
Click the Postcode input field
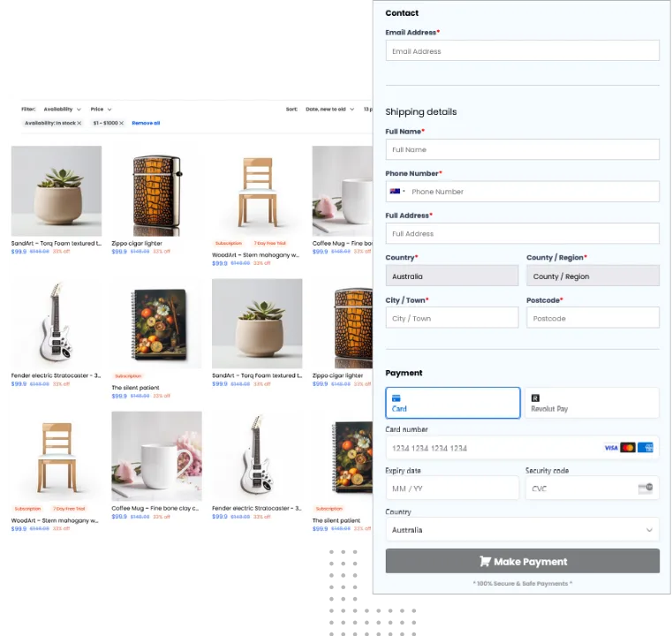click(593, 318)
